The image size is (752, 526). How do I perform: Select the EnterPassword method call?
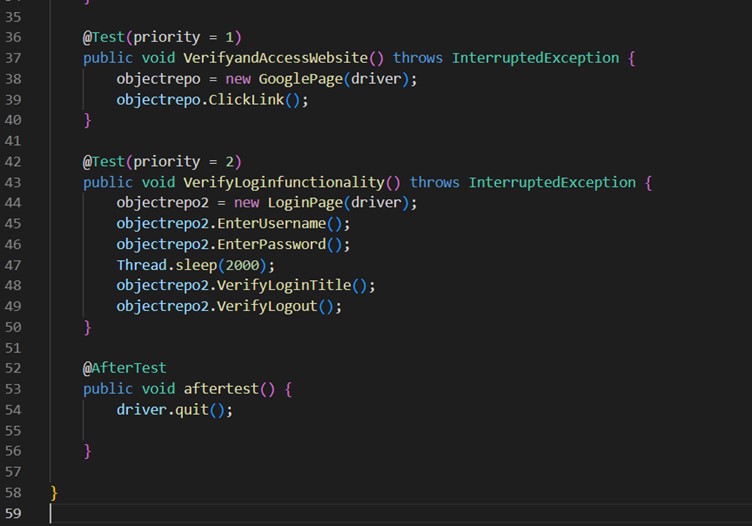point(271,245)
